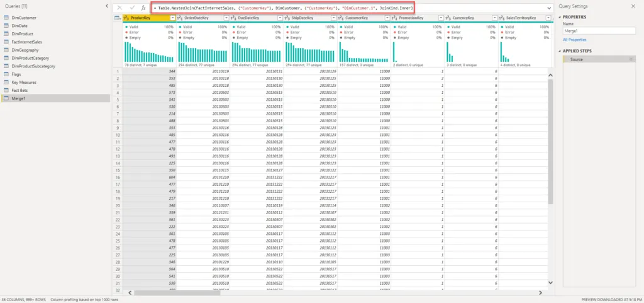This screenshot has width=644, height=303.
Task: Collapse the APPLIED STEPS section
Action: (560, 51)
